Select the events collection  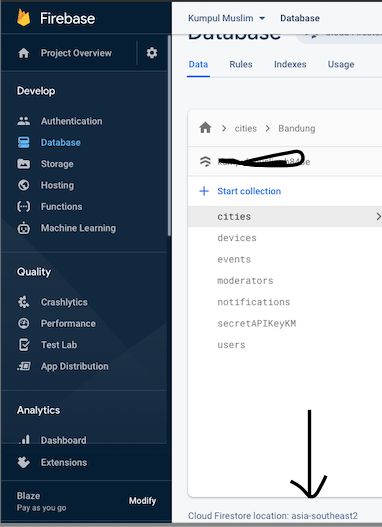click(x=234, y=259)
